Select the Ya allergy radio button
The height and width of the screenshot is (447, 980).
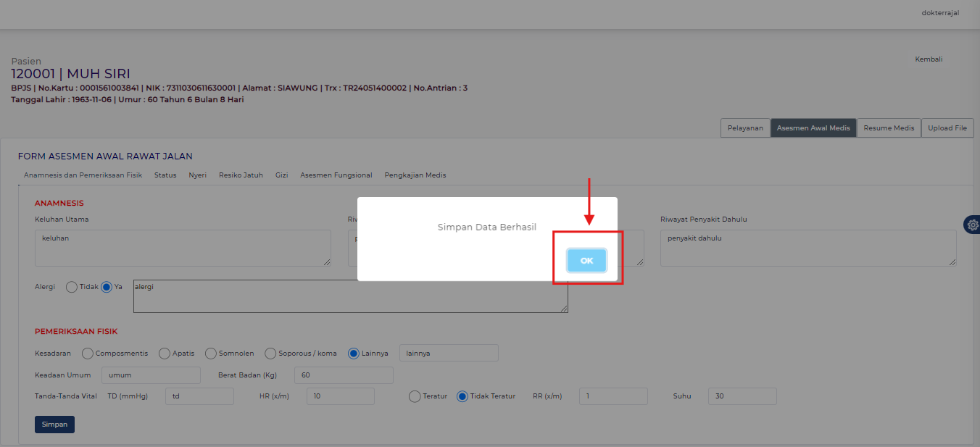coord(107,287)
